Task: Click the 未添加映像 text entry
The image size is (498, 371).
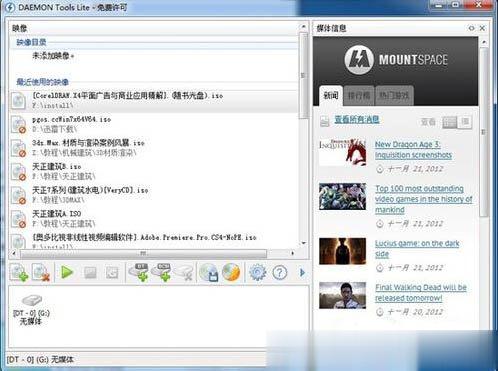Action: pyautogui.click(x=53, y=56)
